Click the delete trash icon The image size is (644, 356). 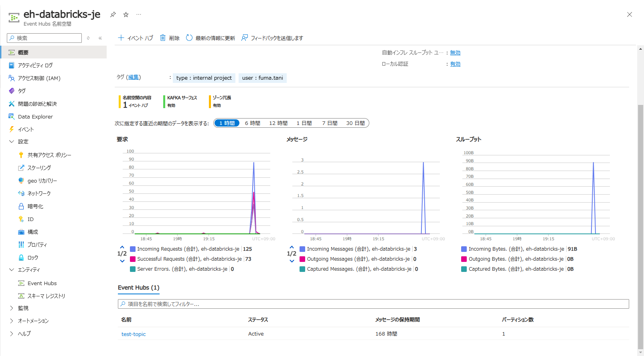pos(163,38)
